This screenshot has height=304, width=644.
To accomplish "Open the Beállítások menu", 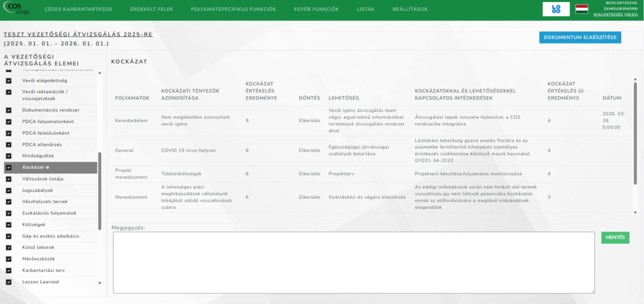I will tap(410, 9).
